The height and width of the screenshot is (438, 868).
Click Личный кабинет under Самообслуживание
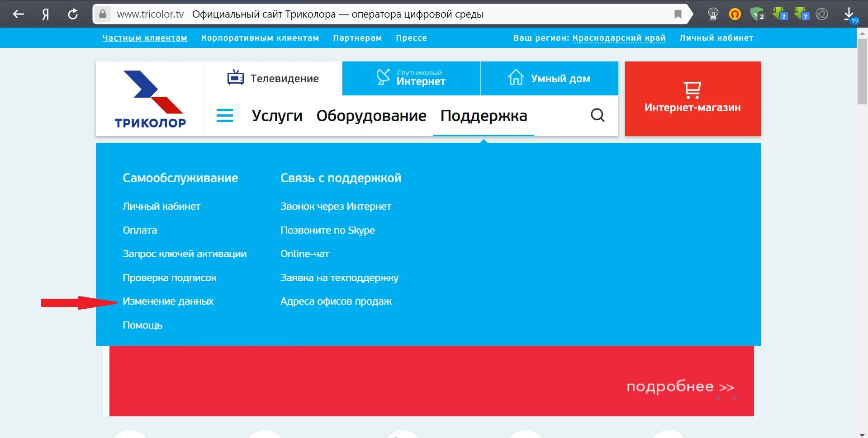[x=161, y=206]
